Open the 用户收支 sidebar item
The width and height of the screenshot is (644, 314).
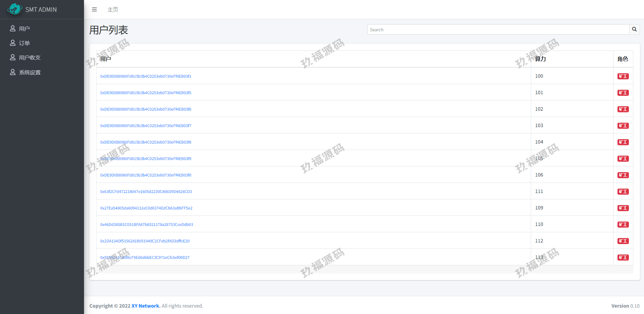[30, 57]
